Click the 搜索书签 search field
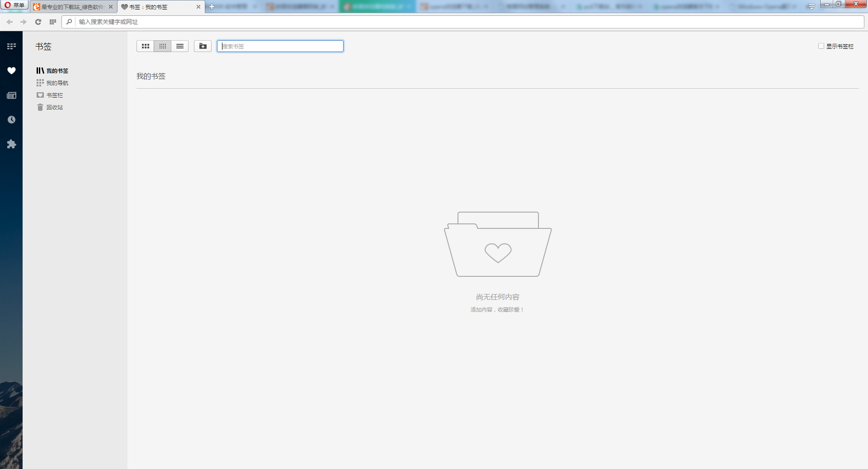868x469 pixels. 280,46
